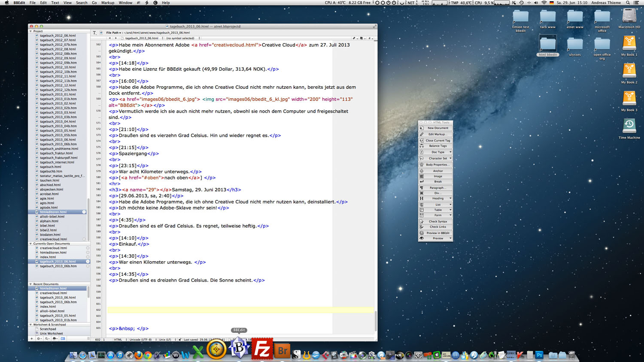Click Check Syntax in HTML Tools
Viewport: 644px width, 362px height.
pyautogui.click(x=435, y=221)
